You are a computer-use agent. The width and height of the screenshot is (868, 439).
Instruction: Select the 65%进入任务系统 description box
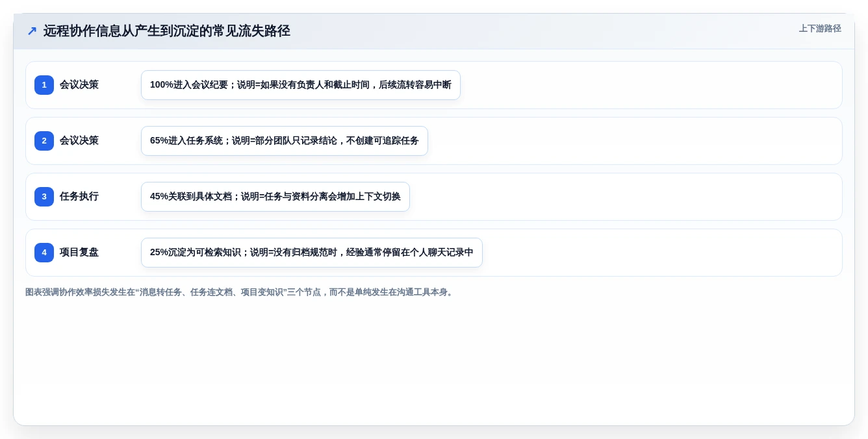(285, 141)
